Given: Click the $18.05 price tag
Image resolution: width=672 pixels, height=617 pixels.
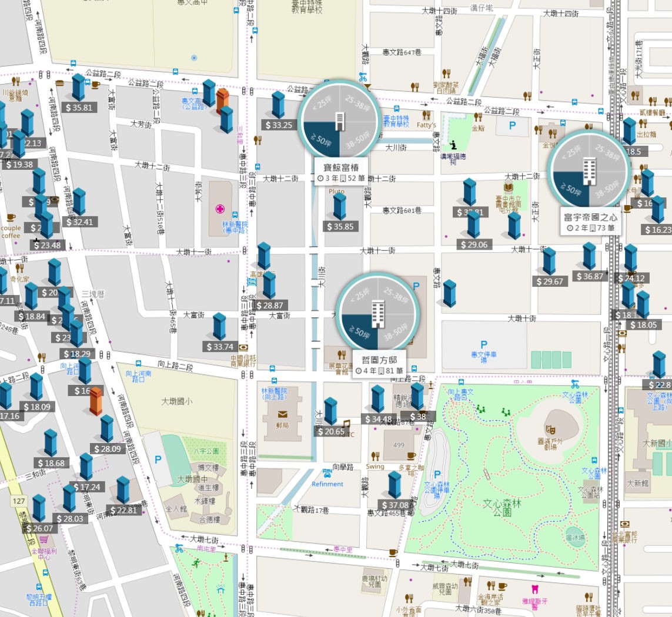Looking at the screenshot, I should 644,325.
